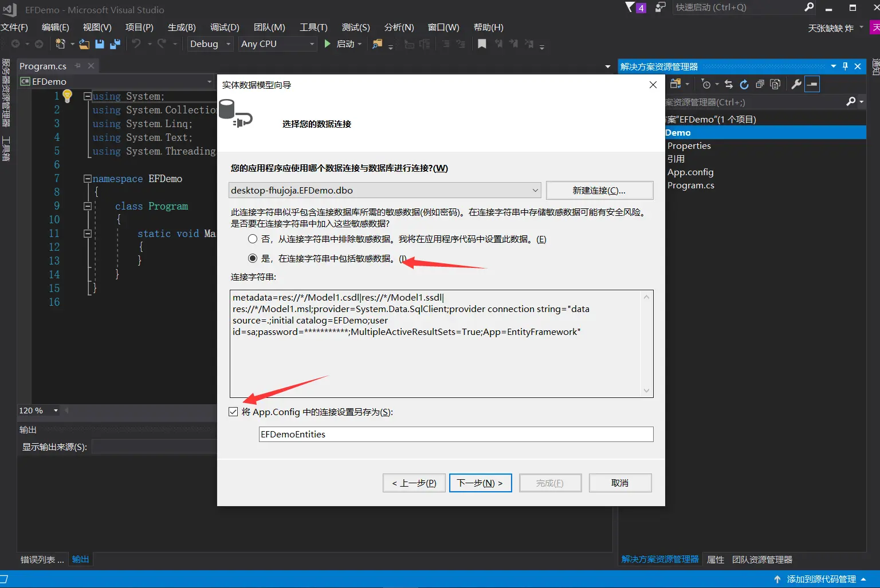The image size is (880, 588).
Task: Collapse the namespace EFDemo code block
Action: pos(88,179)
